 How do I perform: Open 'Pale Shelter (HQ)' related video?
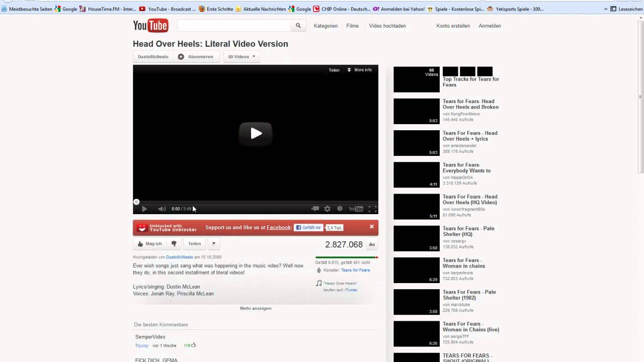pos(468,231)
